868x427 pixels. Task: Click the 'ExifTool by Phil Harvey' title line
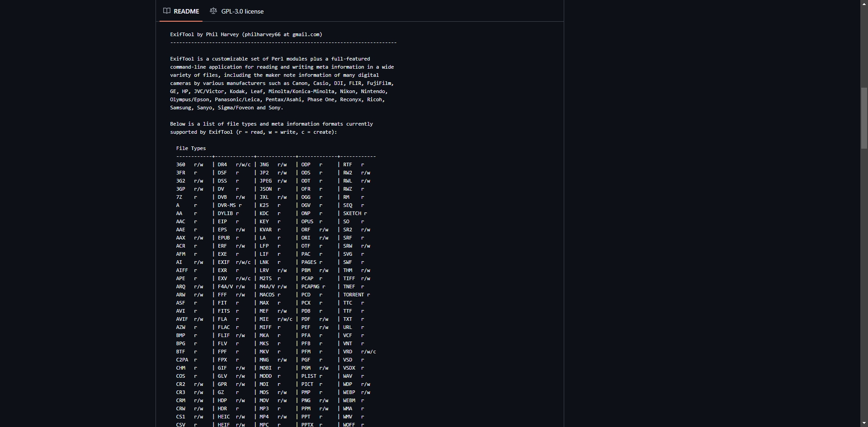pos(246,34)
